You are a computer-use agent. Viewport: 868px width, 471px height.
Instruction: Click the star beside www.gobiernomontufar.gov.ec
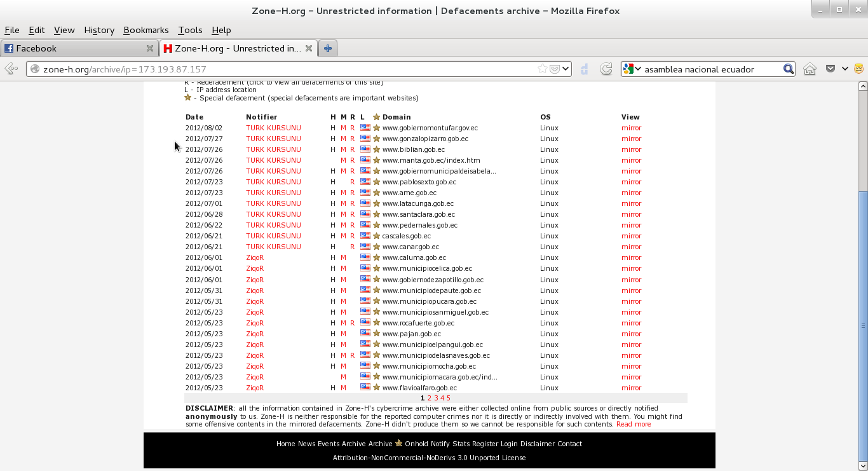376,128
